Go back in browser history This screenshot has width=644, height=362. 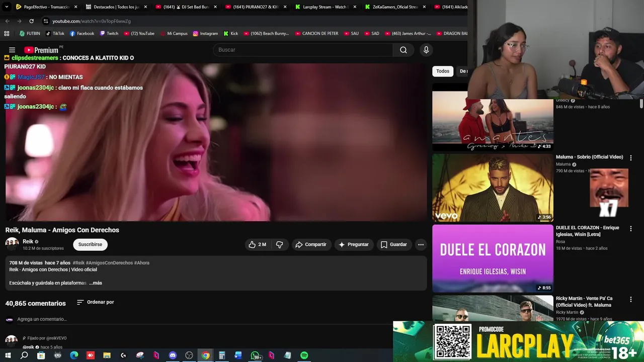(7, 21)
